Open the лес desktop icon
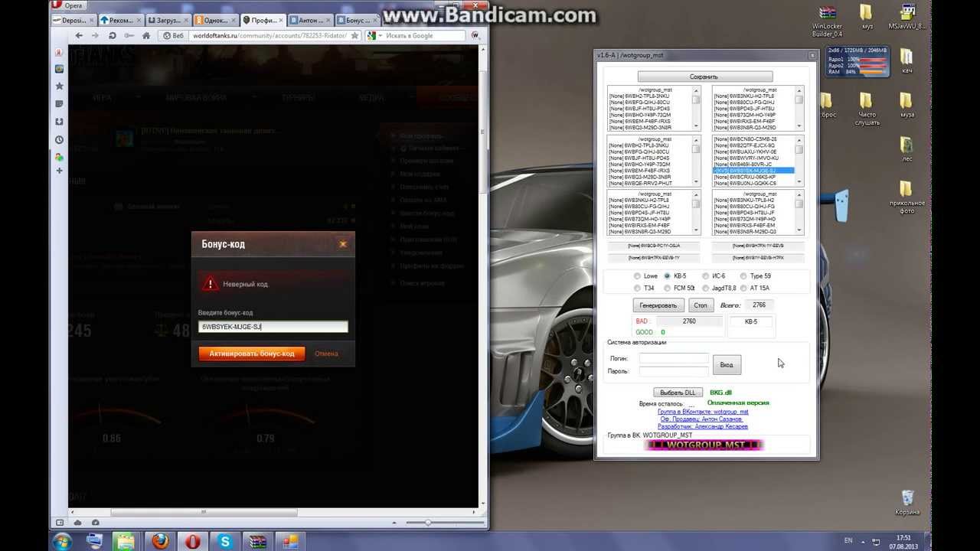Image resolution: width=980 pixels, height=551 pixels. pyautogui.click(x=906, y=149)
